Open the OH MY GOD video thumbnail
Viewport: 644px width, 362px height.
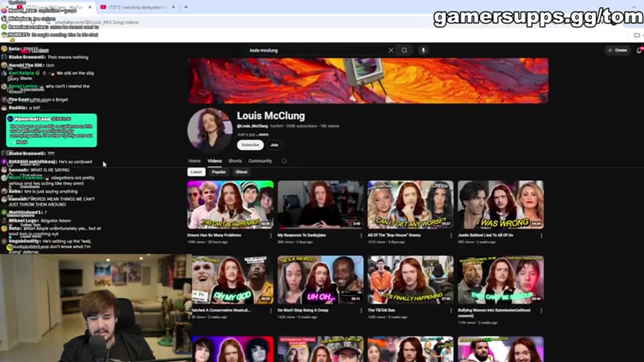coord(232,280)
